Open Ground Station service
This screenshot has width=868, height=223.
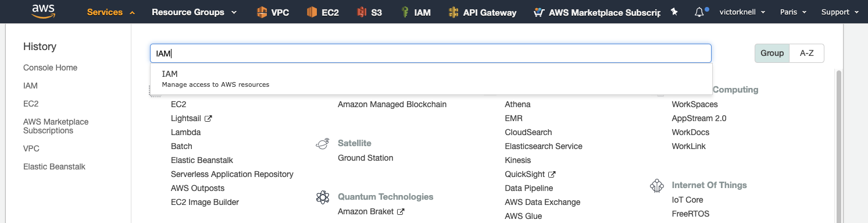click(x=365, y=158)
